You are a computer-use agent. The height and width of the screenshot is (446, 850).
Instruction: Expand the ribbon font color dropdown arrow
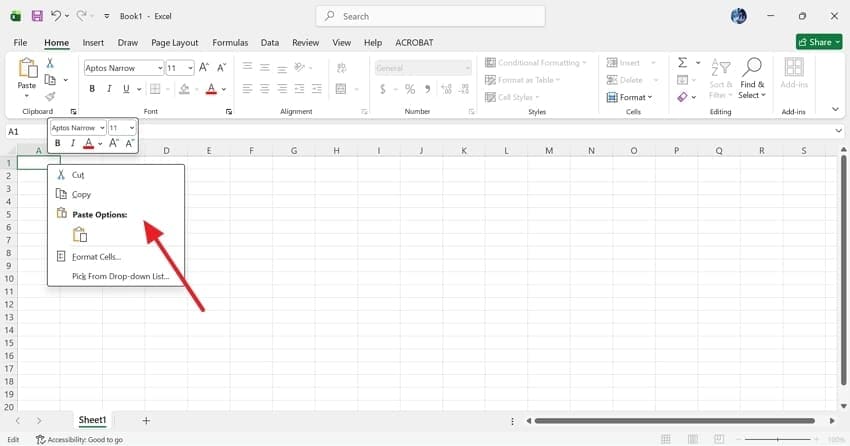223,89
